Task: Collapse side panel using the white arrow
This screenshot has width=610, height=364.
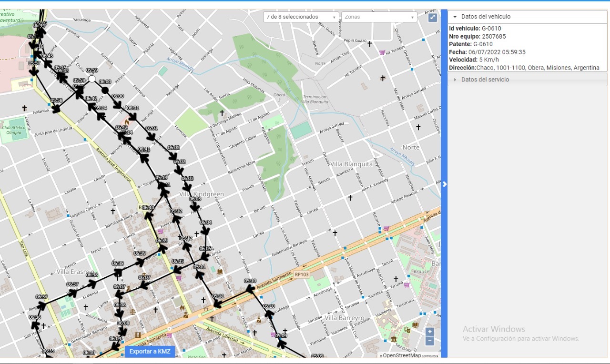Action: point(444,184)
